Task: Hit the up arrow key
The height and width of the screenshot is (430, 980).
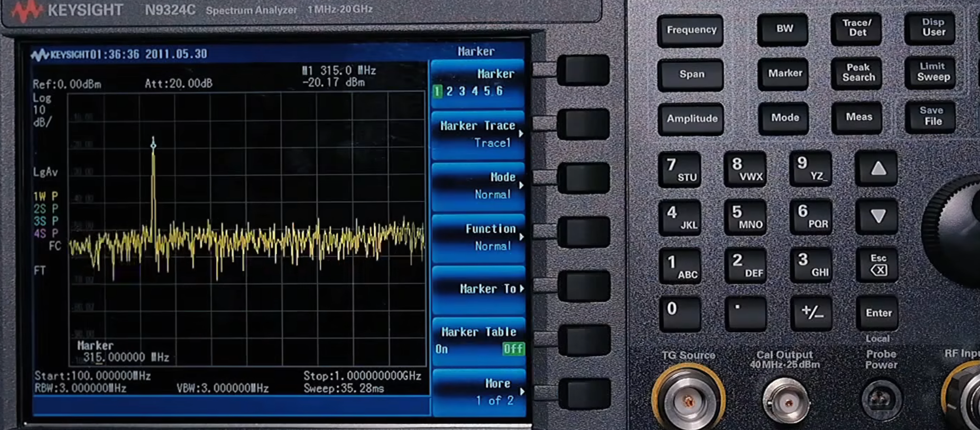Action: 876,168
